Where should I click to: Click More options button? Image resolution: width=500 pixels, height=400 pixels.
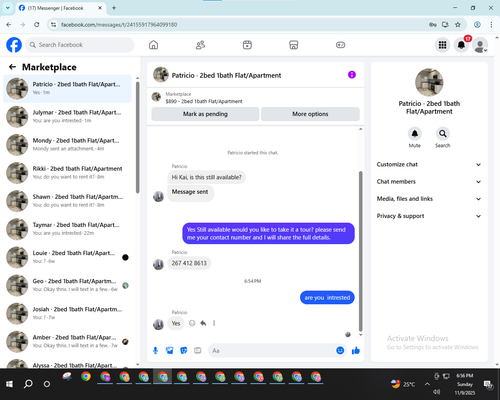point(310,114)
